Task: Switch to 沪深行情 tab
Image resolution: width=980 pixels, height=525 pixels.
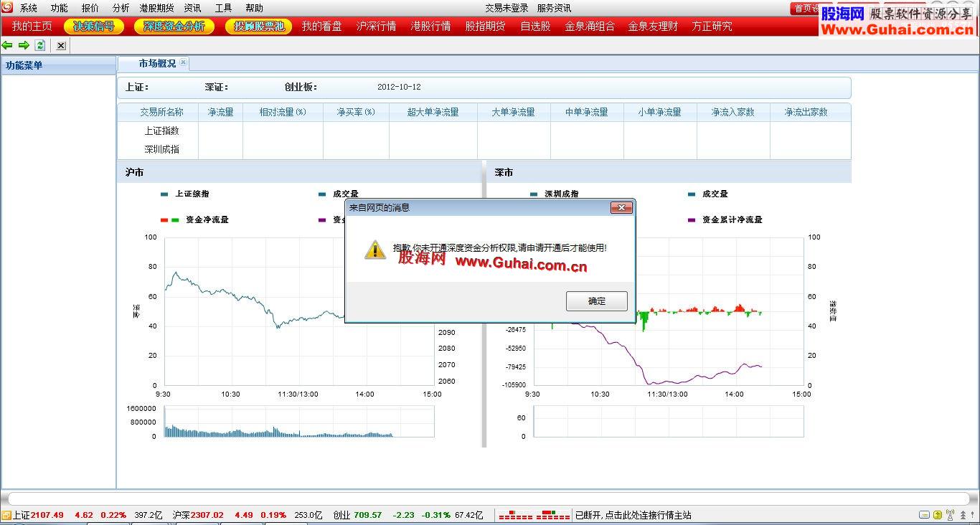Action: 376,26
